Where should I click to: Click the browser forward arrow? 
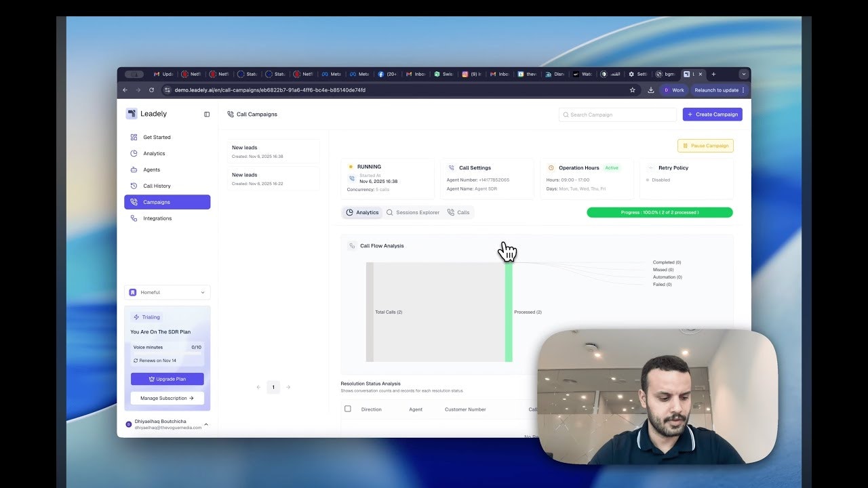138,90
